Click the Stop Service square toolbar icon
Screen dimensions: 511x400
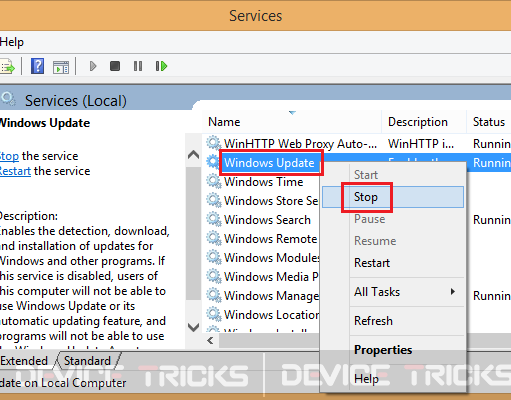click(115, 66)
